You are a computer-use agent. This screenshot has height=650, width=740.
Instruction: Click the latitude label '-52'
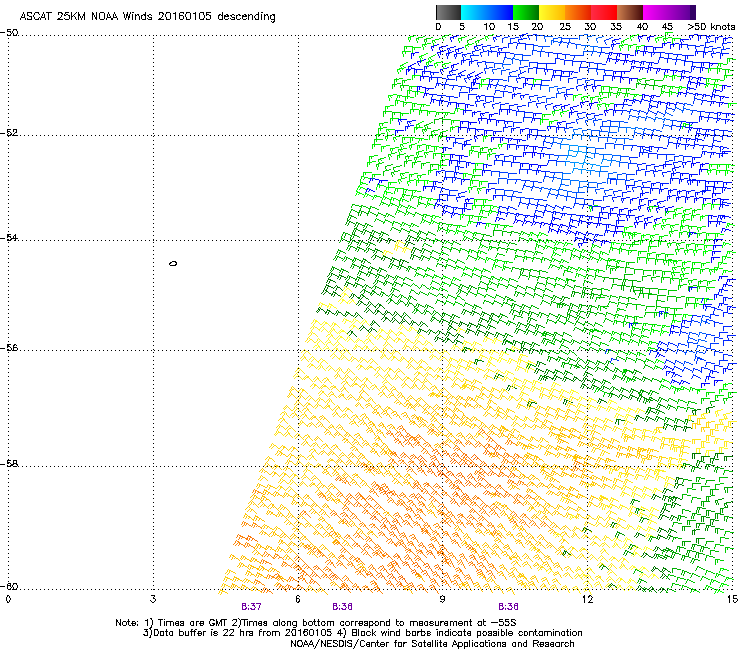(x=9, y=133)
